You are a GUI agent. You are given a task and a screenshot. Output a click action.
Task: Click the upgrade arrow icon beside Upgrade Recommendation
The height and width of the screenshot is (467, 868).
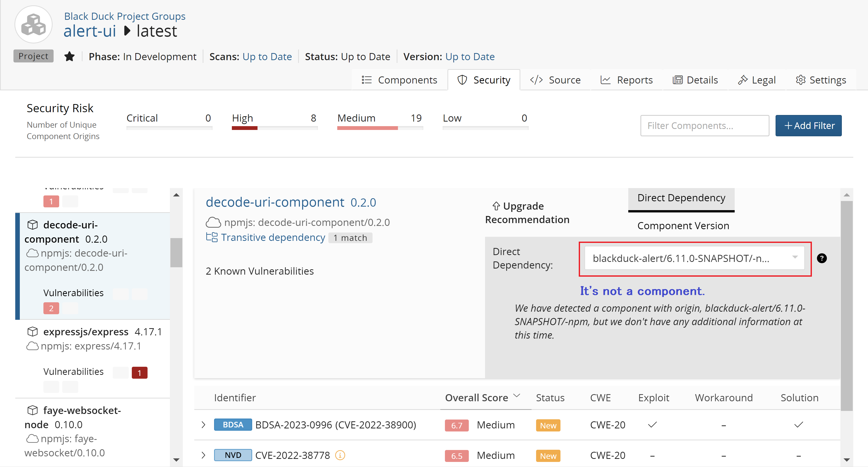pos(496,206)
